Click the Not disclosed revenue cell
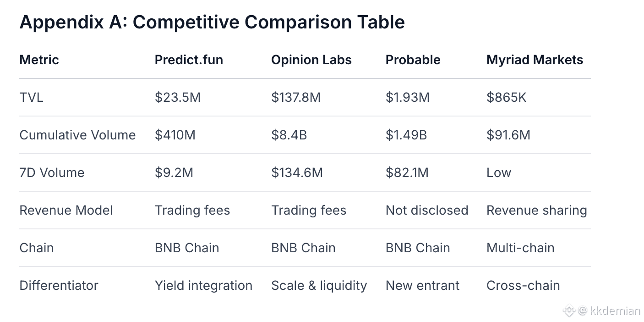 pyautogui.click(x=426, y=210)
